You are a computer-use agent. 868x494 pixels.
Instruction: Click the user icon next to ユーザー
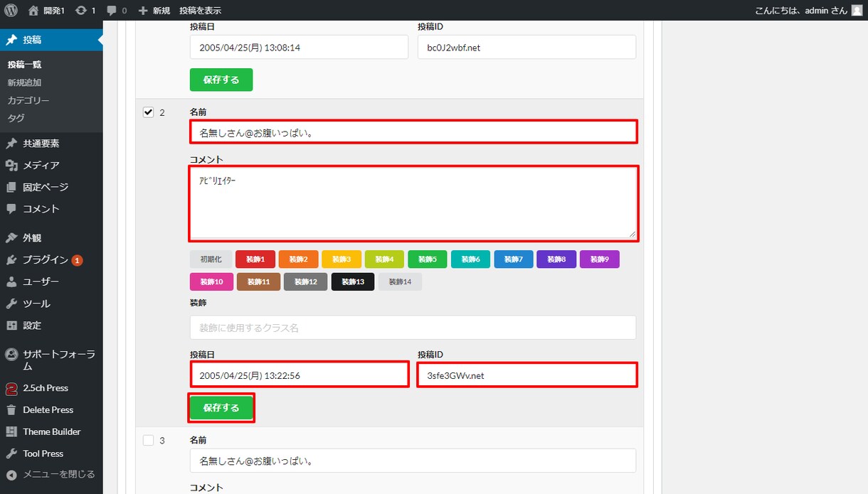pyautogui.click(x=11, y=282)
